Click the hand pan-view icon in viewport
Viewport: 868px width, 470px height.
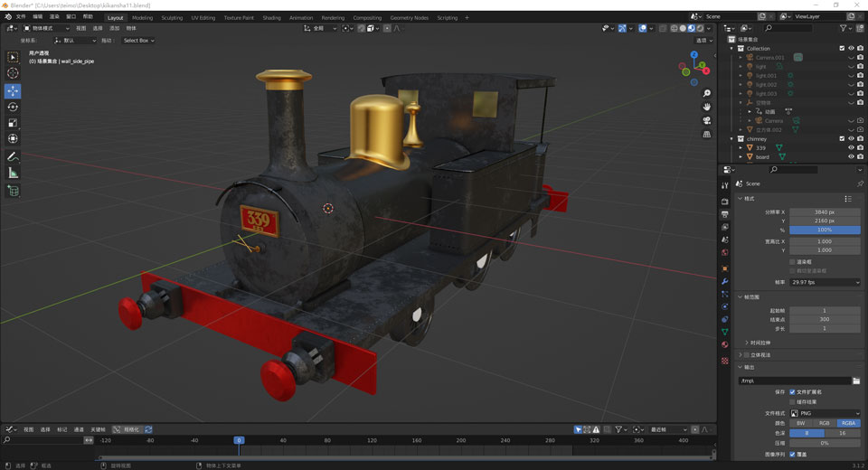(x=706, y=107)
